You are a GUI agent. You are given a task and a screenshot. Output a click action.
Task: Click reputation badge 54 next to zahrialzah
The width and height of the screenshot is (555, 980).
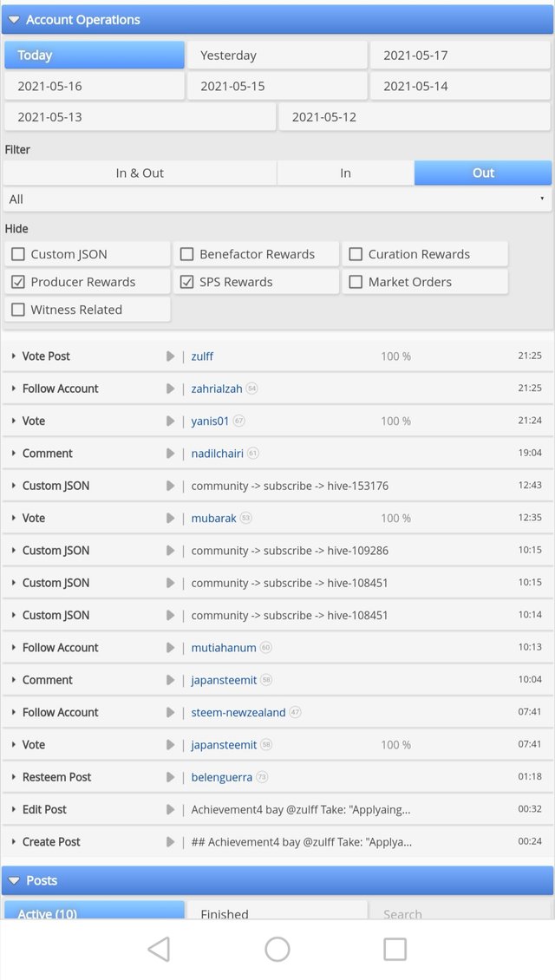pyautogui.click(x=251, y=389)
